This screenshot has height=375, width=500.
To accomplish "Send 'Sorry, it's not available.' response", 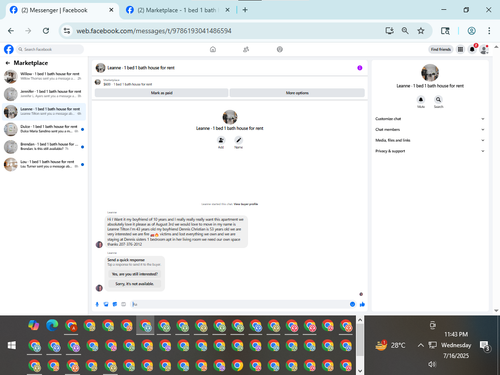I will coord(135,284).
